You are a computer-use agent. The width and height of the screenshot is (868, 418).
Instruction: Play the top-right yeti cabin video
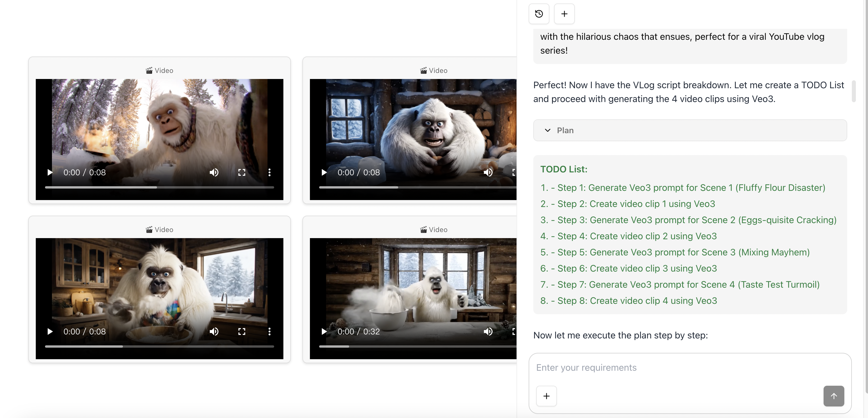[324, 172]
